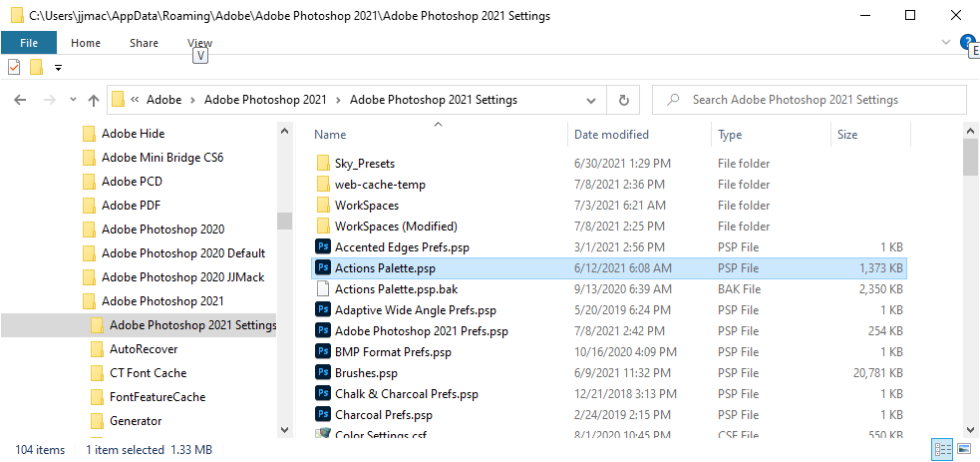Select Actions Palette.psp.bak file icon

click(323, 288)
